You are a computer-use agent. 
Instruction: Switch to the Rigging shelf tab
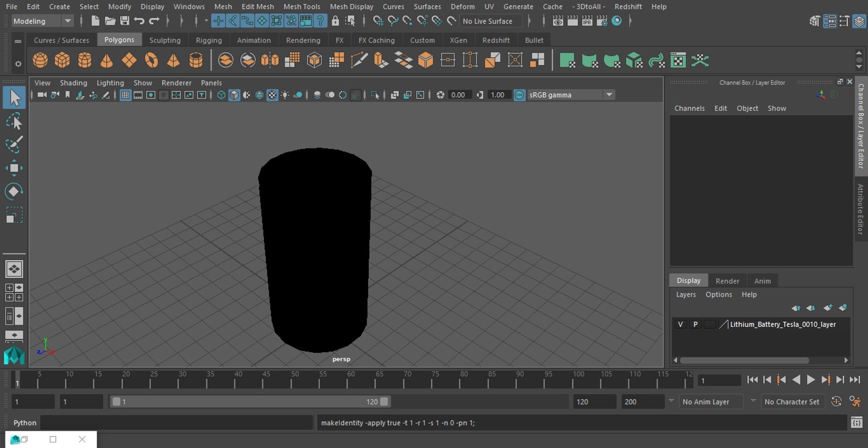click(209, 40)
